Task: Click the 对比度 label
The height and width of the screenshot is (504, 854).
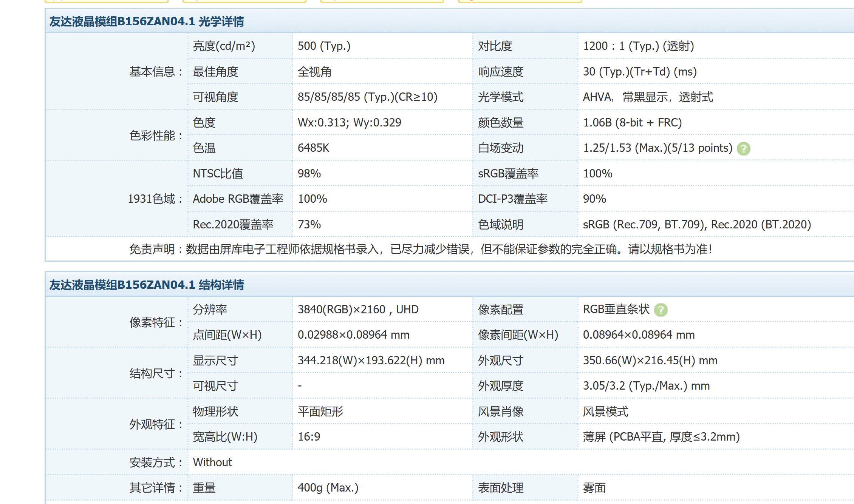Action: [495, 46]
